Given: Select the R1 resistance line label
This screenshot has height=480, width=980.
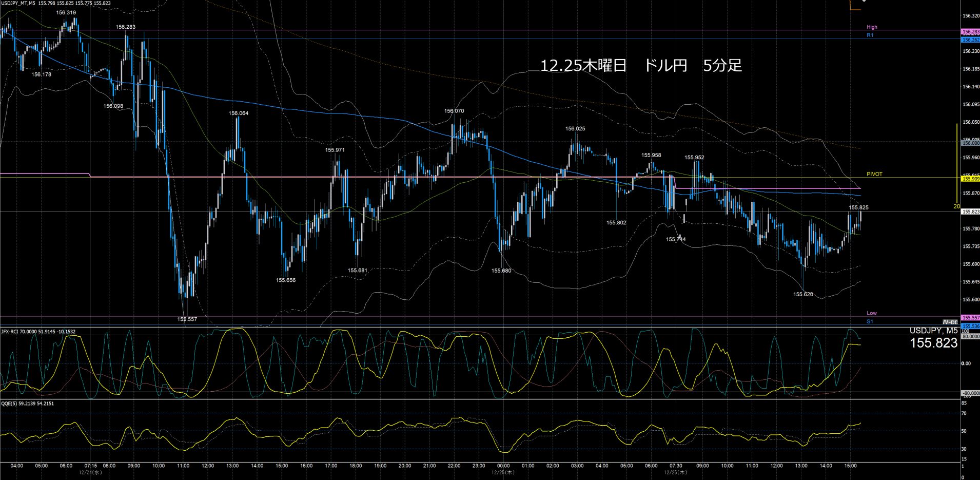Looking at the screenshot, I should click(x=870, y=35).
